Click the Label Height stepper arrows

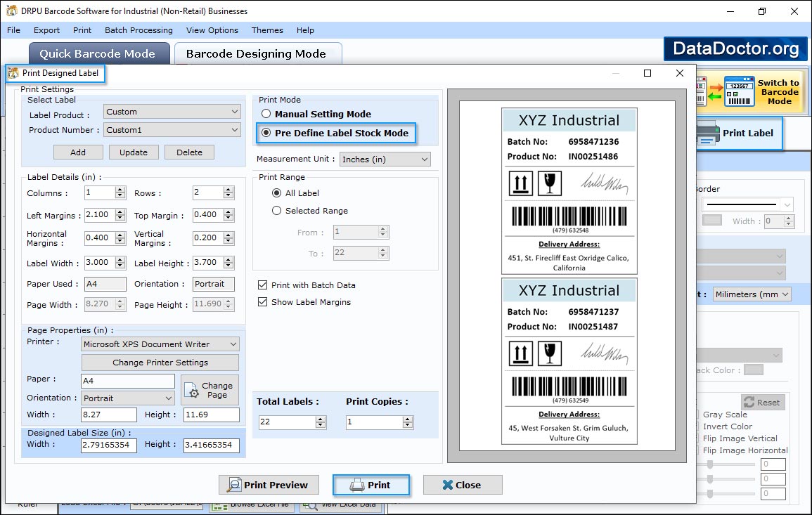click(x=229, y=262)
